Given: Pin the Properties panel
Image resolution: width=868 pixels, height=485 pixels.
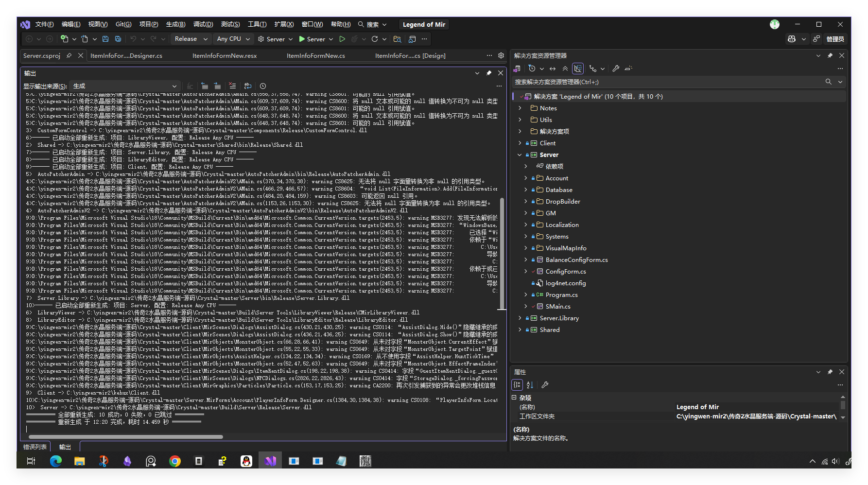Looking at the screenshot, I should 830,372.
